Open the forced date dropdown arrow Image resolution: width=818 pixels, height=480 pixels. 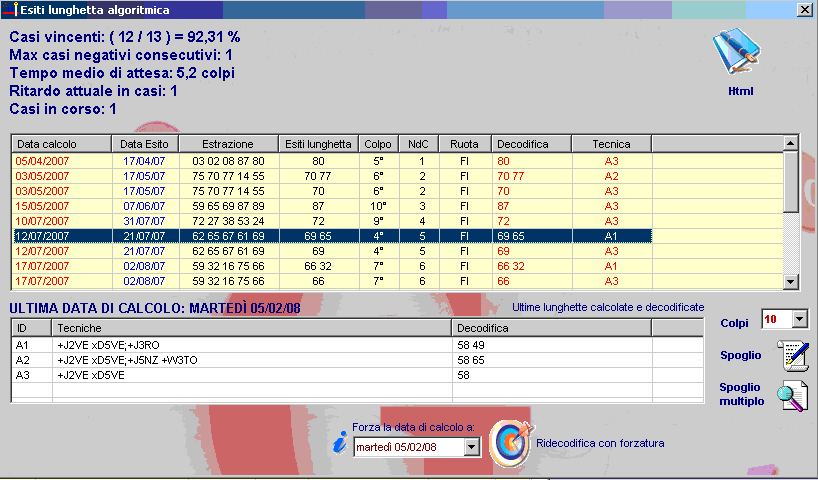tap(472, 447)
